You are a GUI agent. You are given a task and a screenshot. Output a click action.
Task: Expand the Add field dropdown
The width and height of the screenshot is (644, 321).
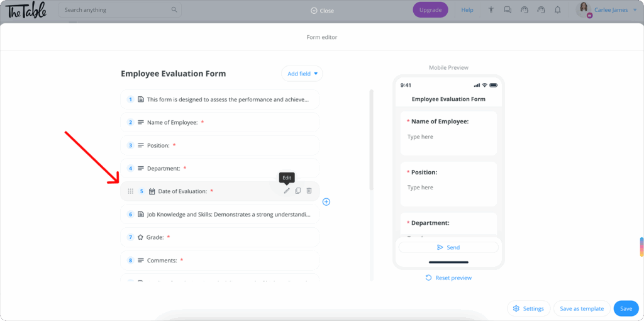303,74
